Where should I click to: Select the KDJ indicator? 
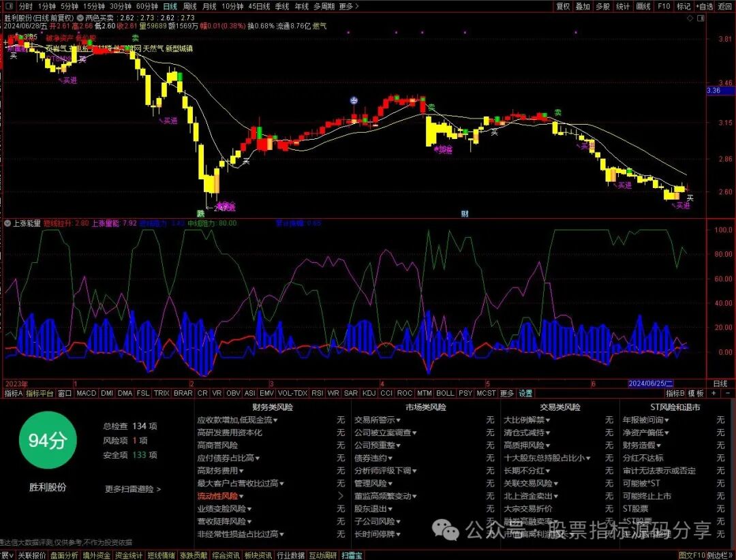369,393
